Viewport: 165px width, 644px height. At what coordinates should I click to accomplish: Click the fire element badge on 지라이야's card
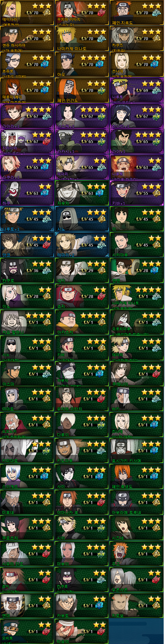[x=47, y=142]
